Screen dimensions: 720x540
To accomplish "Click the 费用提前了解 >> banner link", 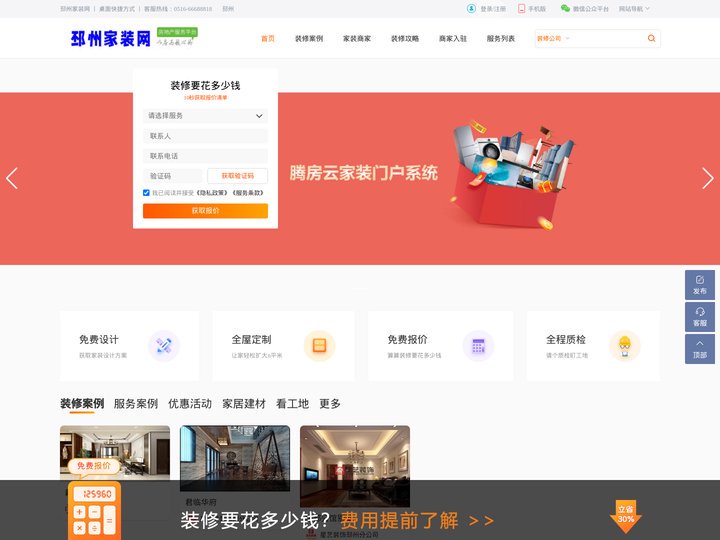I will (x=417, y=520).
